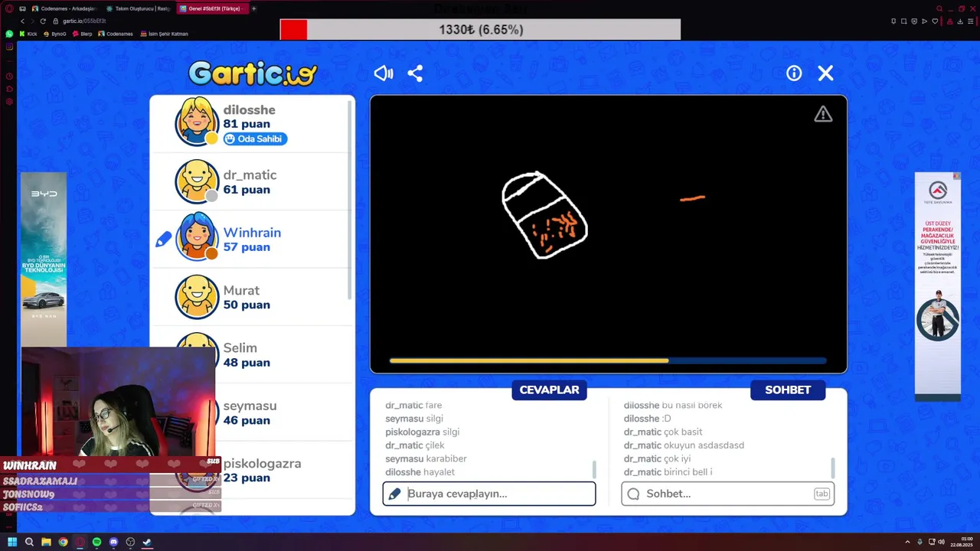Click the chat list scrollbar
The width and height of the screenshot is (980, 551).
pos(833,468)
